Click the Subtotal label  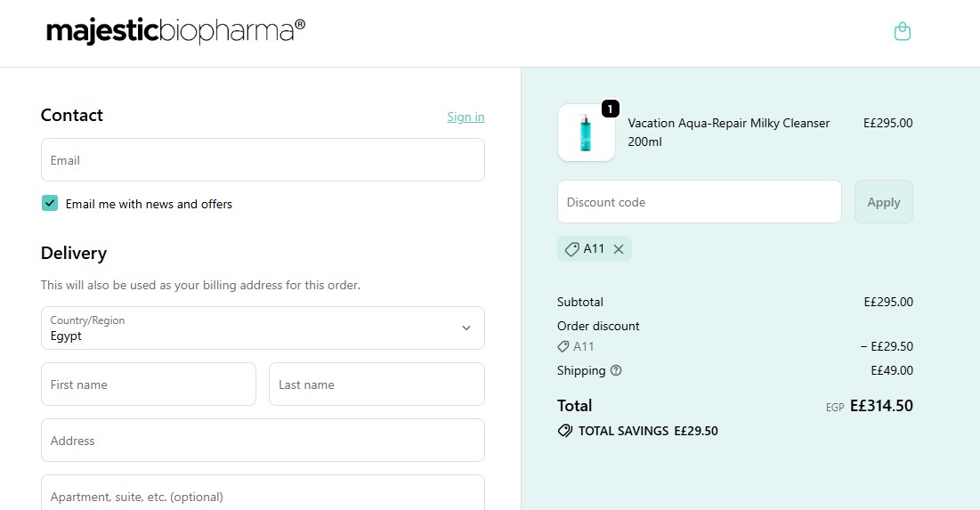[x=580, y=302]
